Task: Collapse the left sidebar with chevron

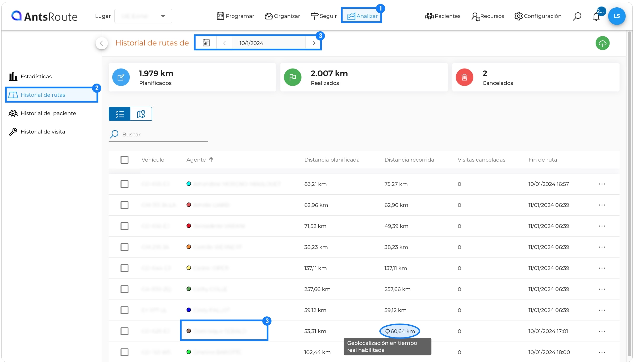Action: (x=102, y=43)
